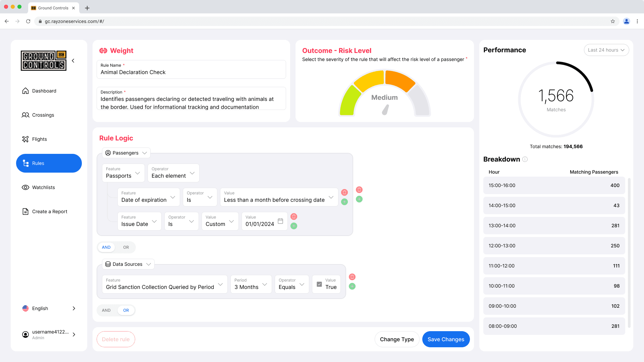Click green add icon under Data Sources group

352,286
